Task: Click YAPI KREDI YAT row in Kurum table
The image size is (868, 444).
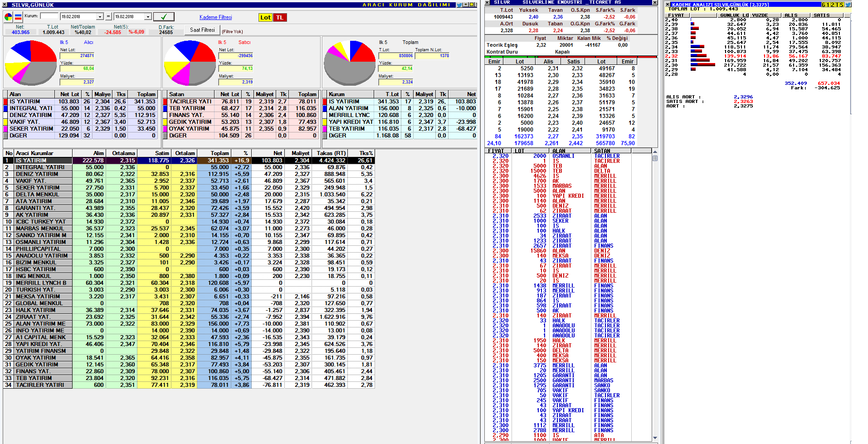Action: pyautogui.click(x=400, y=122)
